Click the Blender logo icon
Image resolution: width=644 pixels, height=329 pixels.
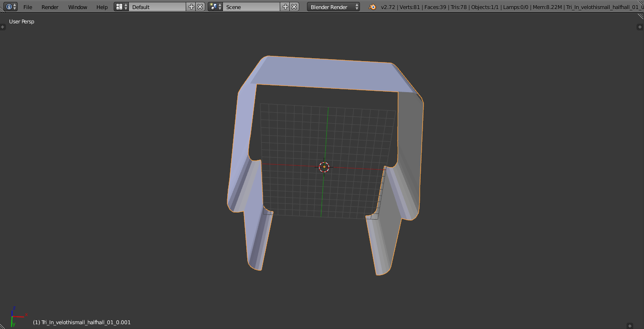(x=372, y=7)
